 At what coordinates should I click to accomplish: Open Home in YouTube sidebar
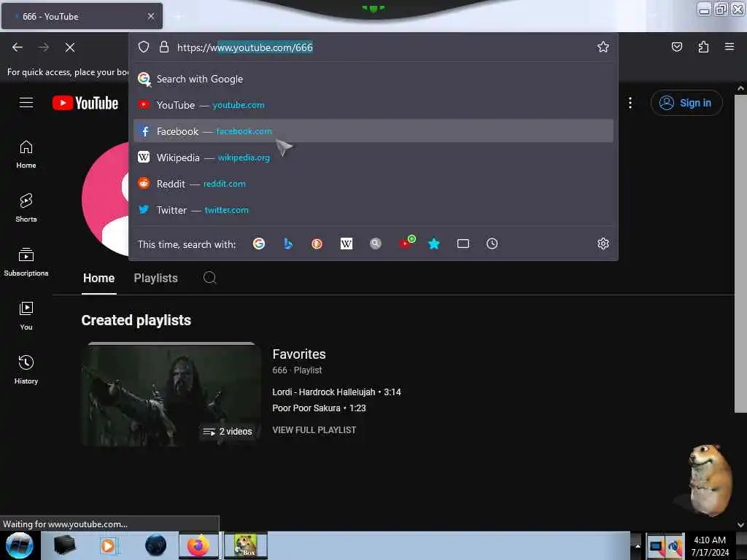click(x=26, y=155)
